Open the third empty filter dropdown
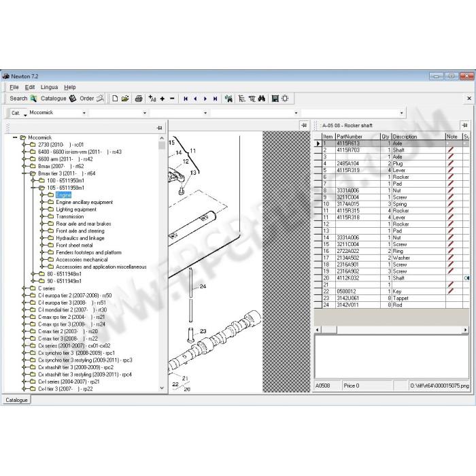Screen dimensions: 476x476 [x=205, y=113]
